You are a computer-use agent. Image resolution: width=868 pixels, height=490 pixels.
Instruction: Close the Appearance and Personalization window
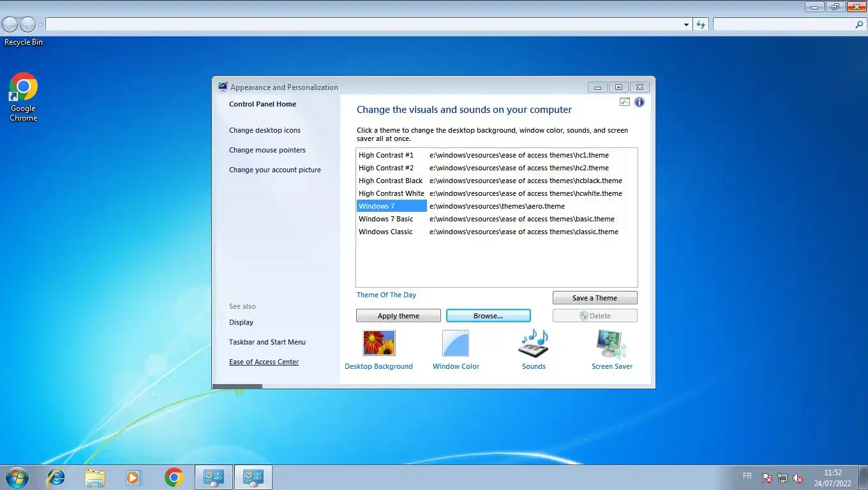coord(640,87)
